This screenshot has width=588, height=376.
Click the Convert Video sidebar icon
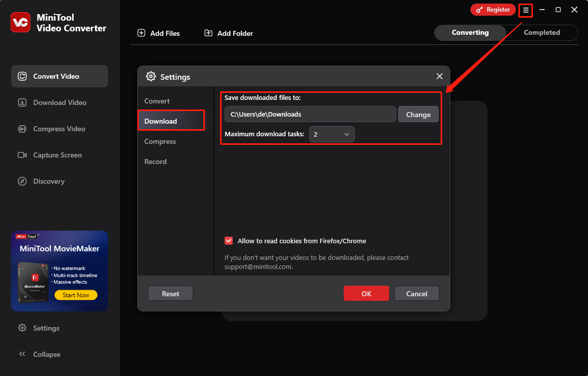[22, 77]
